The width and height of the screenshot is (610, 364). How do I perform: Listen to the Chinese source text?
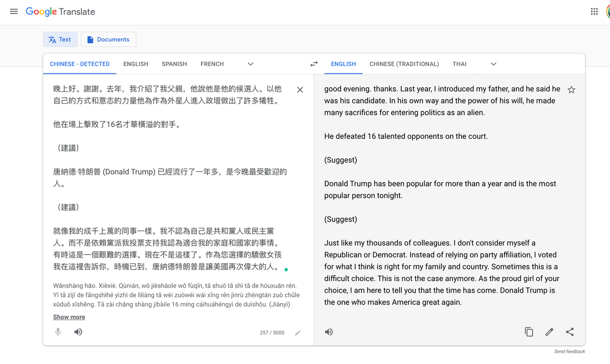pos(78,331)
